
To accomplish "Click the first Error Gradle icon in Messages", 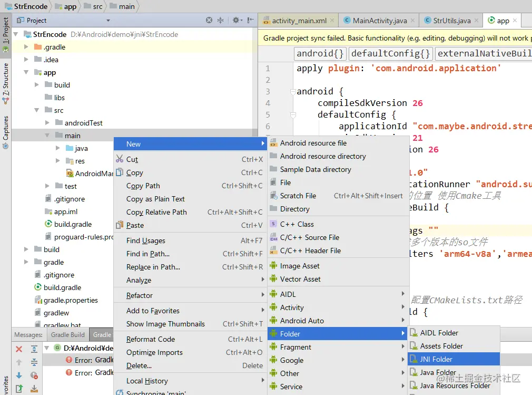I will (69, 360).
